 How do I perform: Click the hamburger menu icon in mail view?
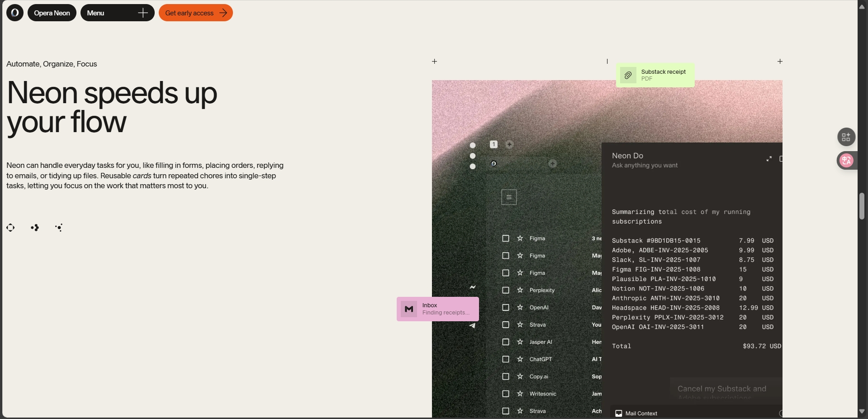(509, 197)
